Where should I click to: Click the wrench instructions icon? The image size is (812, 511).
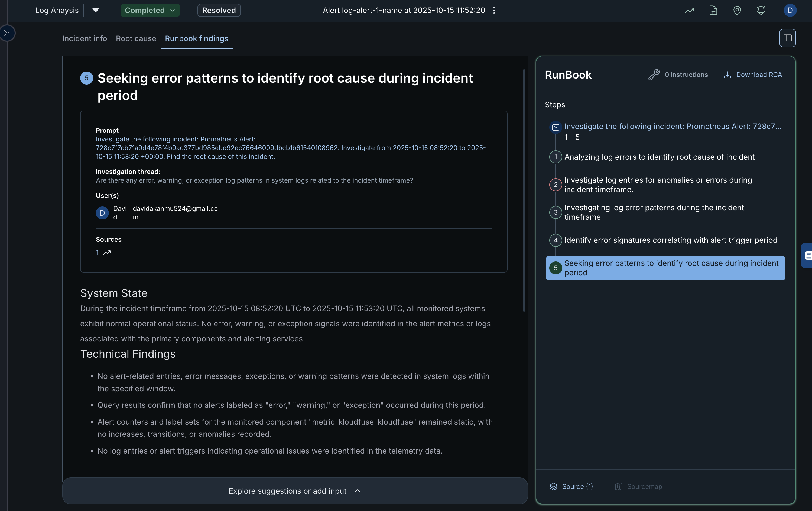tap(654, 75)
